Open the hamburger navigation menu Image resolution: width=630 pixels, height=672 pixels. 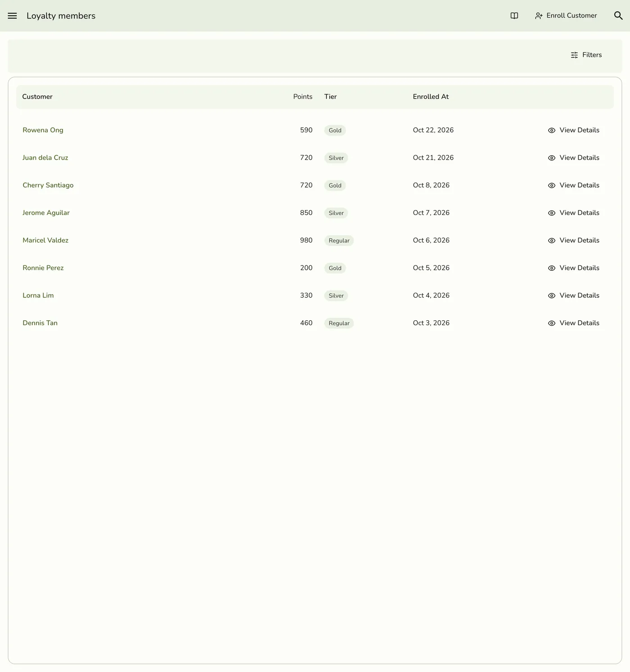(x=12, y=16)
